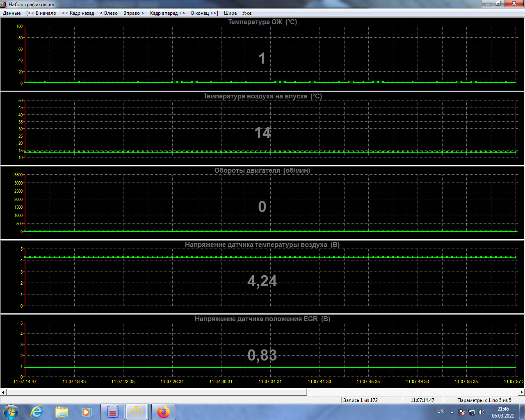Click the 11:07:14.47 status bar time
Viewport: 525px width, 420px height.
(422, 400)
